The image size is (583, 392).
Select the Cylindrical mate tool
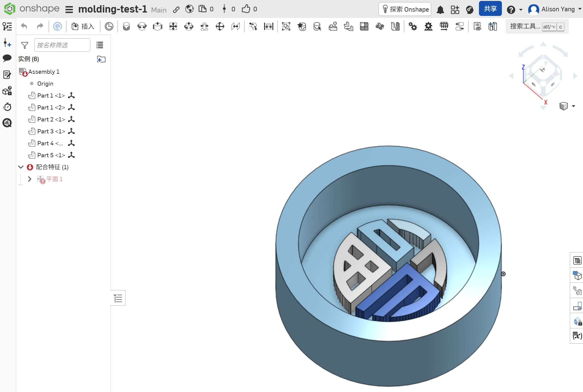tap(189, 26)
